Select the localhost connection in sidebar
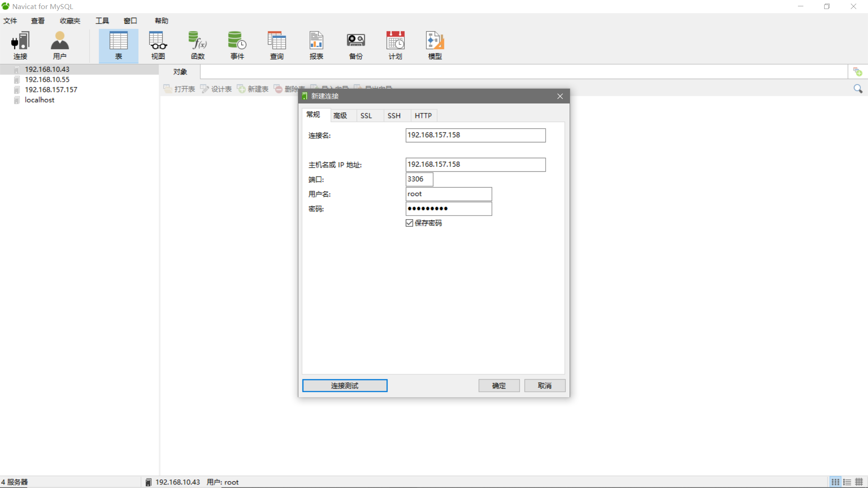Image resolution: width=868 pixels, height=488 pixels. (39, 100)
